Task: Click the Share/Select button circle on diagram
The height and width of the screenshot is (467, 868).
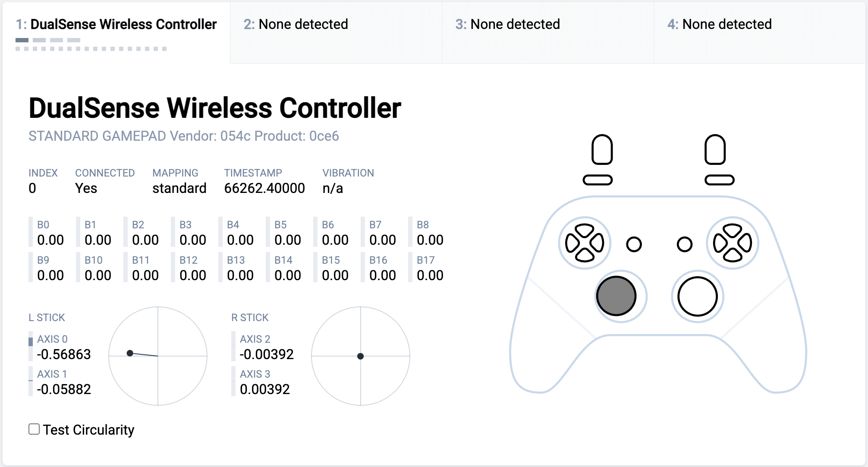Action: 634,244
